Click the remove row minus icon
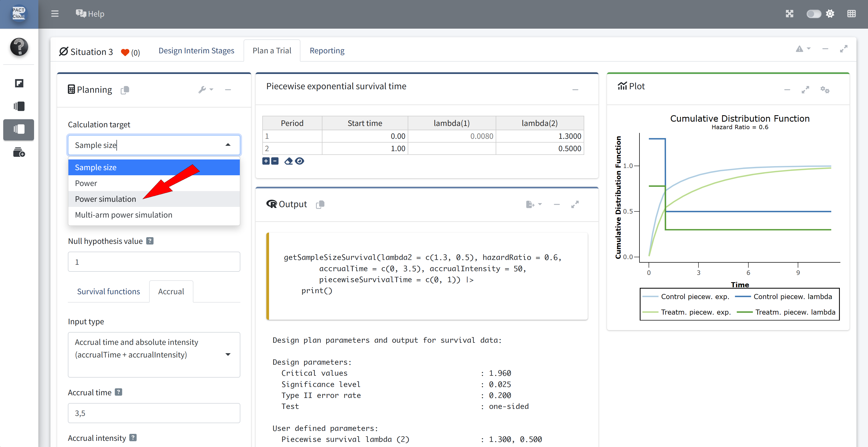 pyautogui.click(x=275, y=161)
